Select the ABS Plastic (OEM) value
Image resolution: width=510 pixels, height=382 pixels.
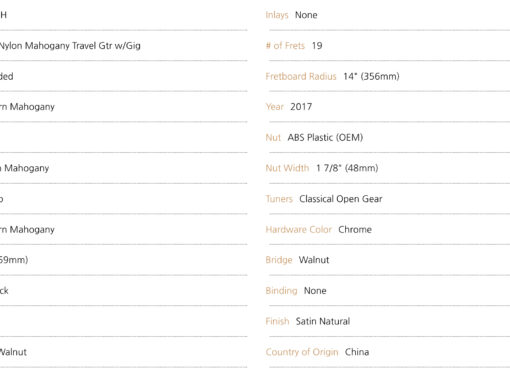[x=325, y=137]
